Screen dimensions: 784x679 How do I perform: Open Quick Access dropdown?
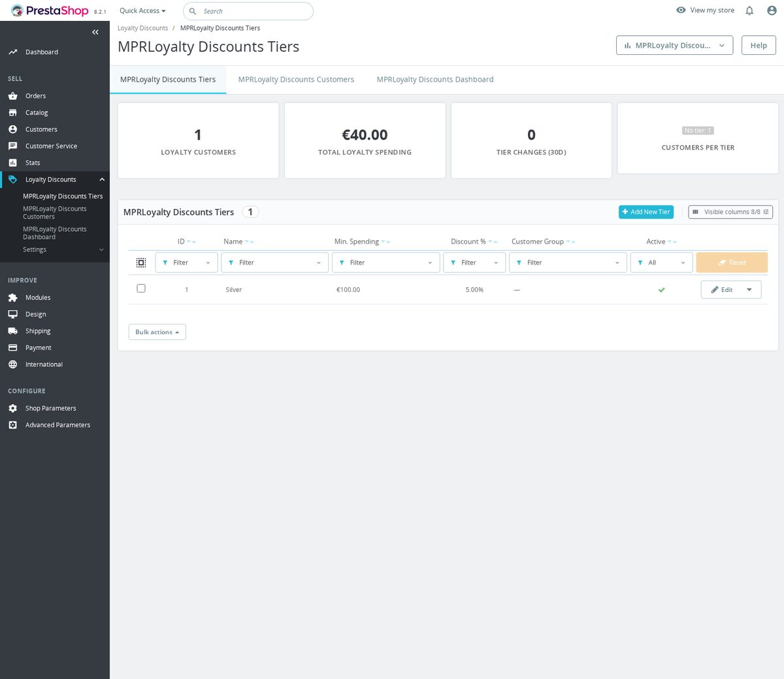[142, 10]
